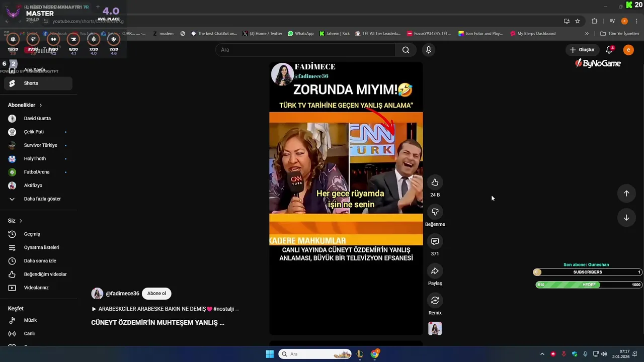Image resolution: width=644 pixels, height=362 pixels.
Task: Show hidden system tray icons chevron
Action: [x=542, y=354]
